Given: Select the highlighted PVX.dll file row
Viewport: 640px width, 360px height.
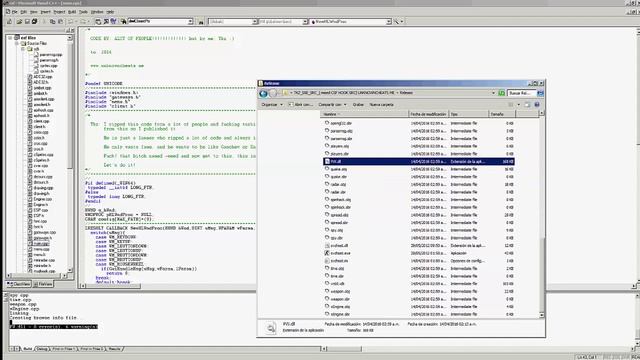Looking at the screenshot, I should [419, 162].
